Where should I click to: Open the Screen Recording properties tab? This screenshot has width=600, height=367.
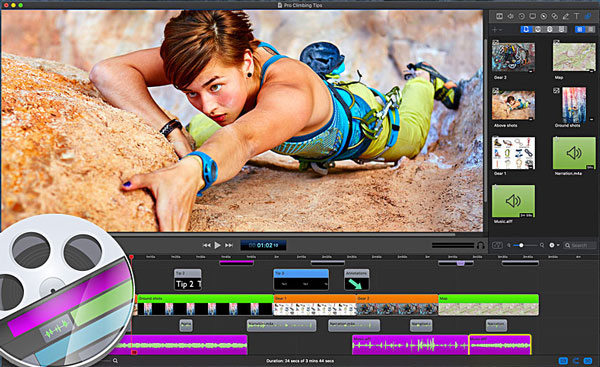click(x=533, y=16)
